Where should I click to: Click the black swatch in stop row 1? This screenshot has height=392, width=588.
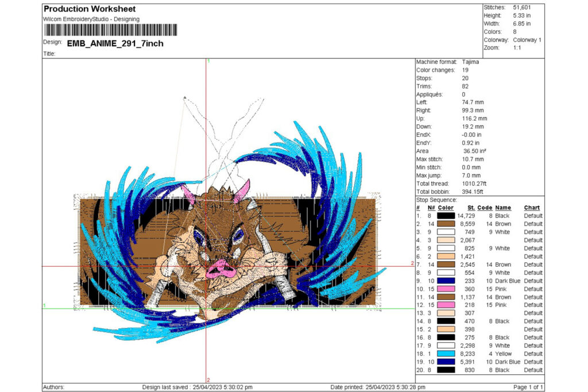pyautogui.click(x=446, y=216)
